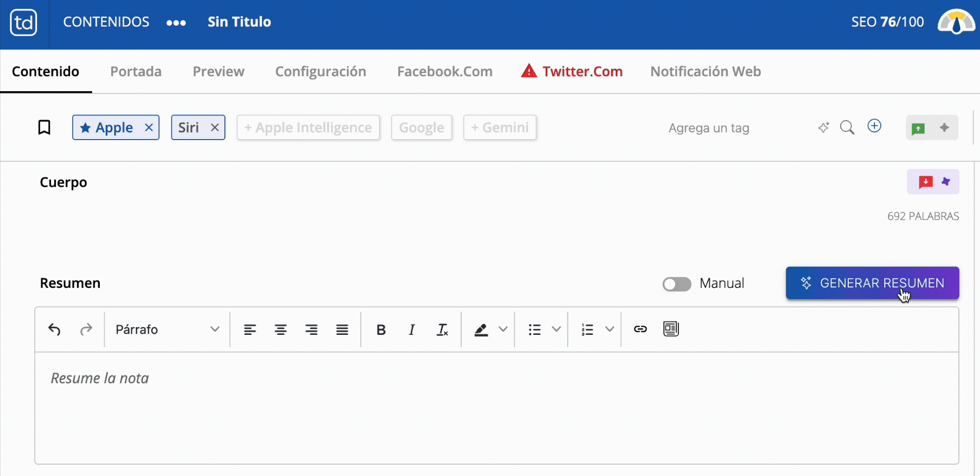The height and width of the screenshot is (476, 980).
Task: Open the Twitter.Com tab
Action: [572, 72]
